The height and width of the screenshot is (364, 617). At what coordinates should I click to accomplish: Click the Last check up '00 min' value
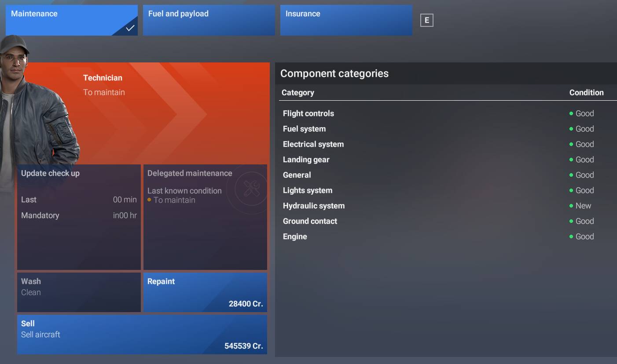[x=125, y=200]
